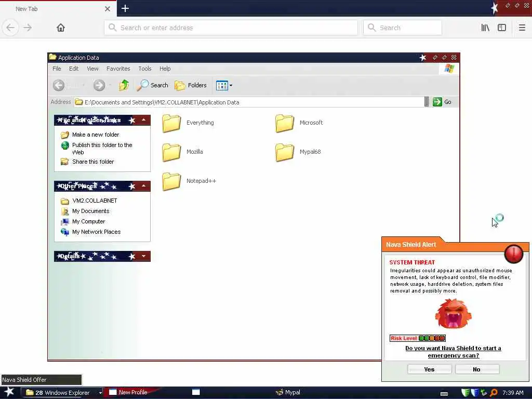The height and width of the screenshot is (399, 532).
Task: Open the File menu
Action: [x=57, y=69]
